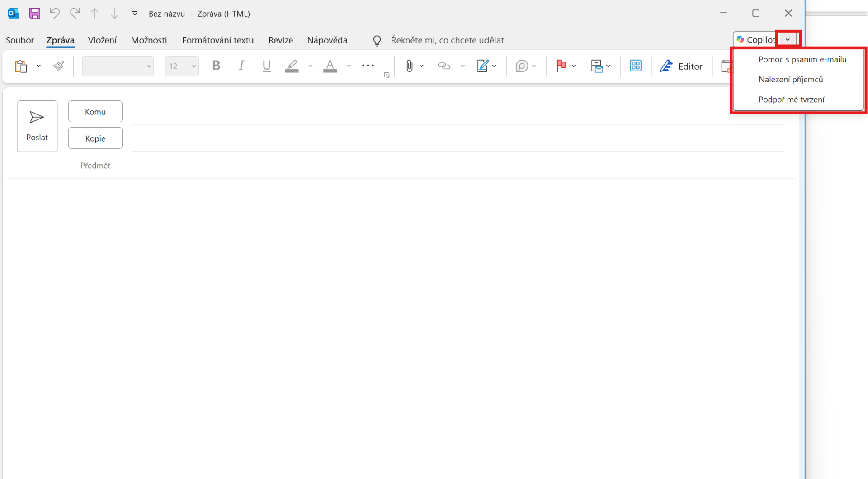This screenshot has width=868, height=479.
Task: Insert a link icon
Action: click(x=444, y=66)
